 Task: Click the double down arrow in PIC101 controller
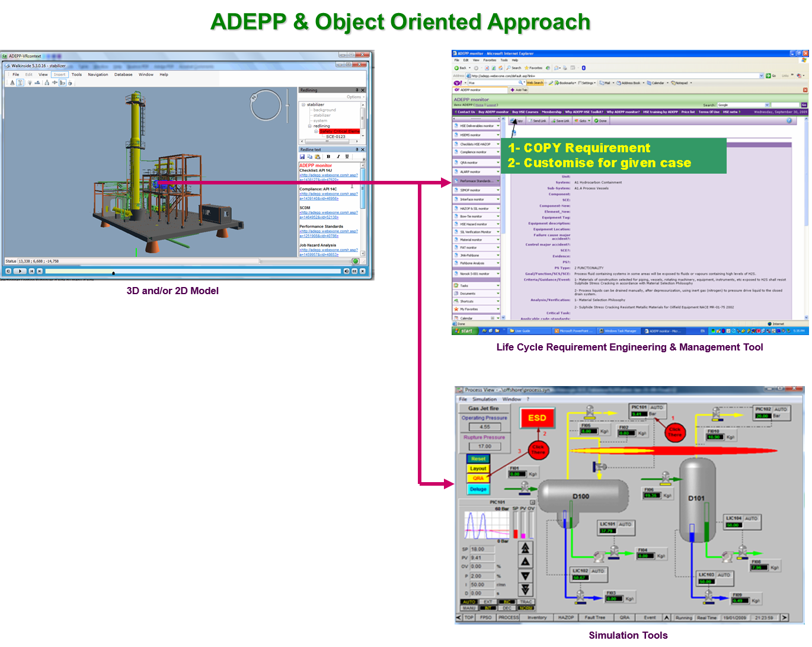click(525, 589)
